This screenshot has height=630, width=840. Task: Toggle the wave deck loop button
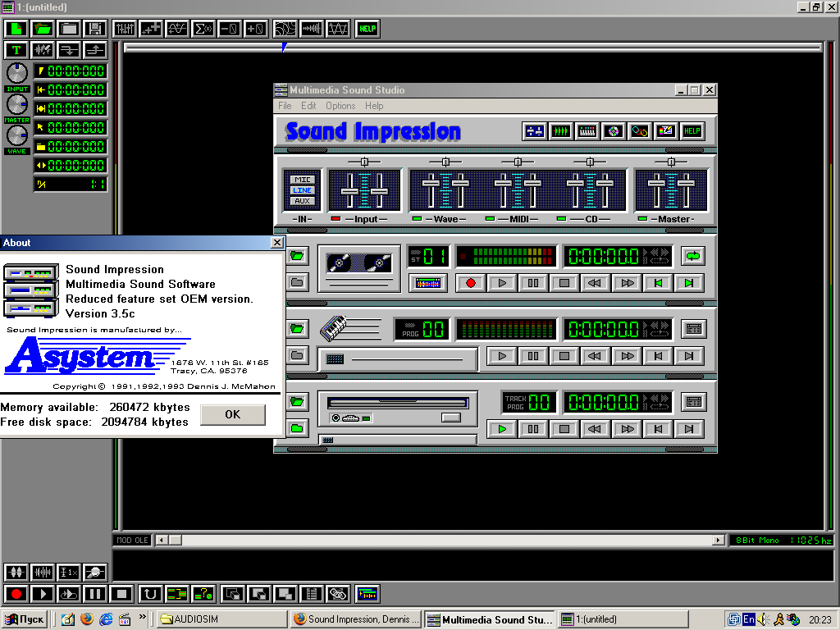point(693,256)
